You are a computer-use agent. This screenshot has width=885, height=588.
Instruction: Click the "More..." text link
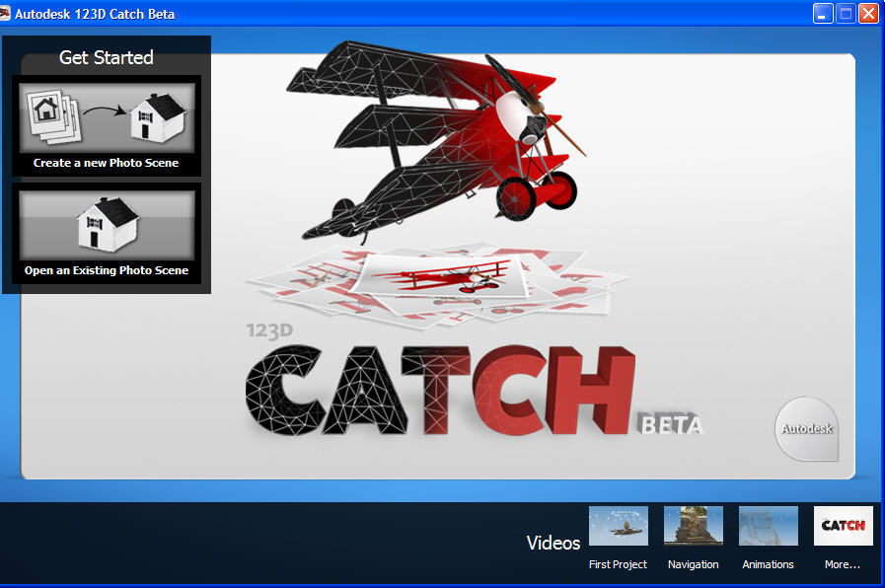pyautogui.click(x=843, y=564)
